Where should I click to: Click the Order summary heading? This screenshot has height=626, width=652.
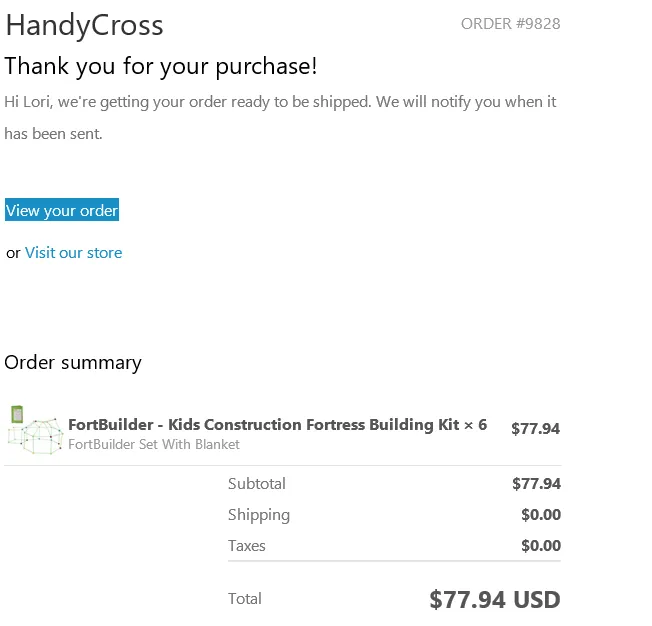(x=73, y=363)
